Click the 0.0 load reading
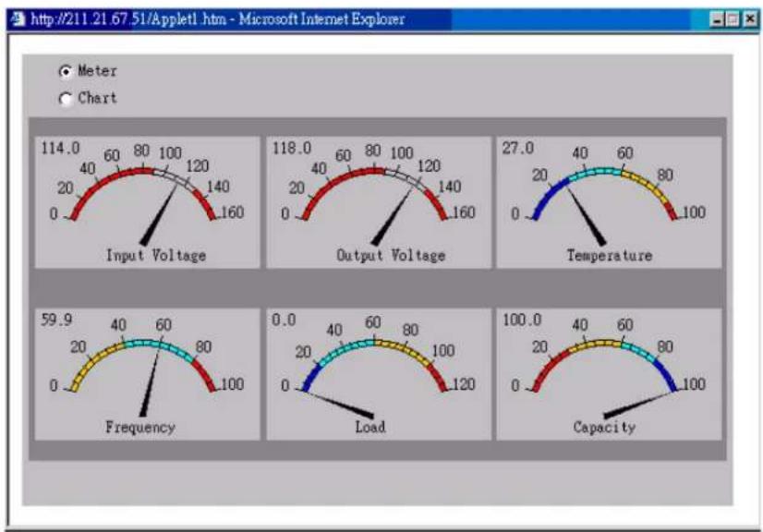This screenshot has width=763, height=532. coord(284,320)
